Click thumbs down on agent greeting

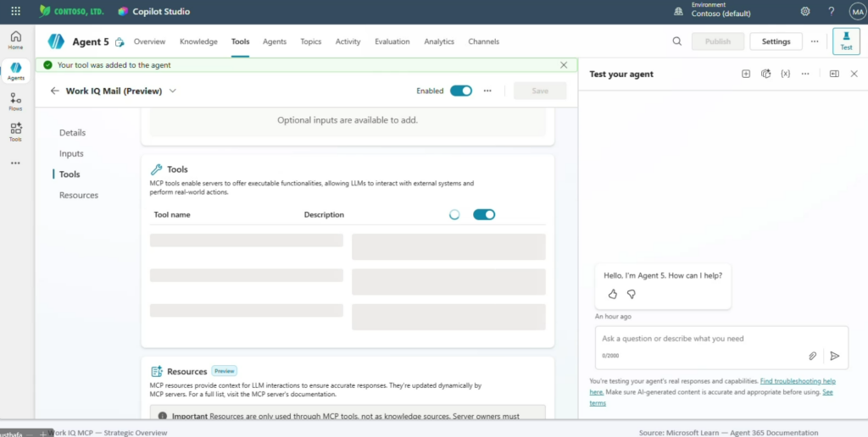[631, 294]
